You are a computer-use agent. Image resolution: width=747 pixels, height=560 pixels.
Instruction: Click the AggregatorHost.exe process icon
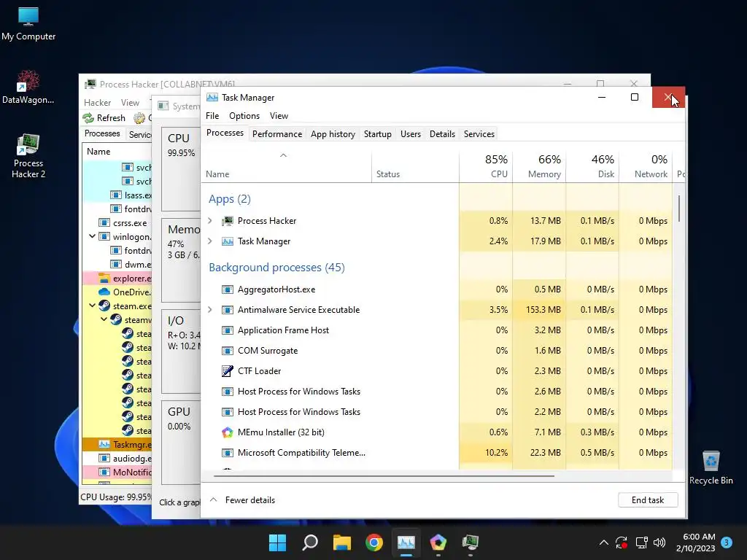point(228,289)
